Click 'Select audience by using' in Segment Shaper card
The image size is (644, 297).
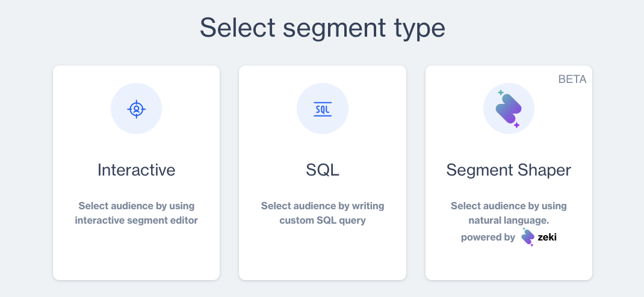point(509,206)
